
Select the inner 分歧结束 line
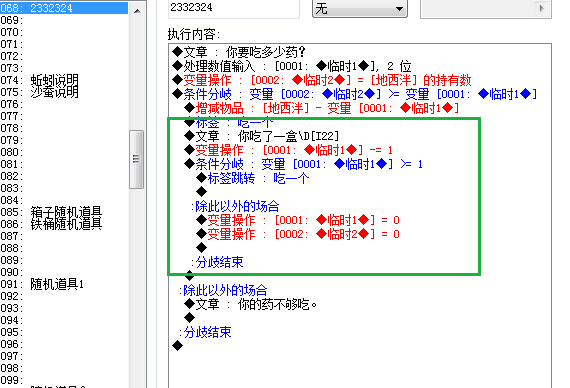(x=217, y=262)
